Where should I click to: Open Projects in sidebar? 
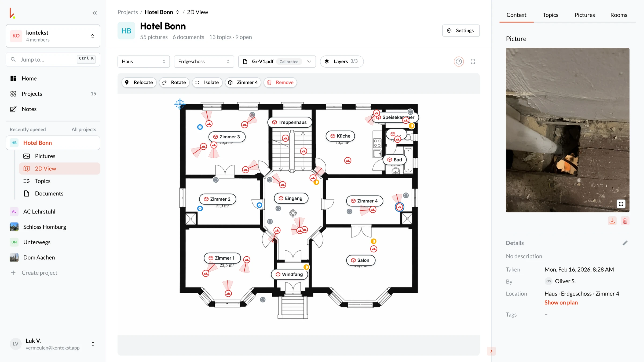pyautogui.click(x=53, y=94)
